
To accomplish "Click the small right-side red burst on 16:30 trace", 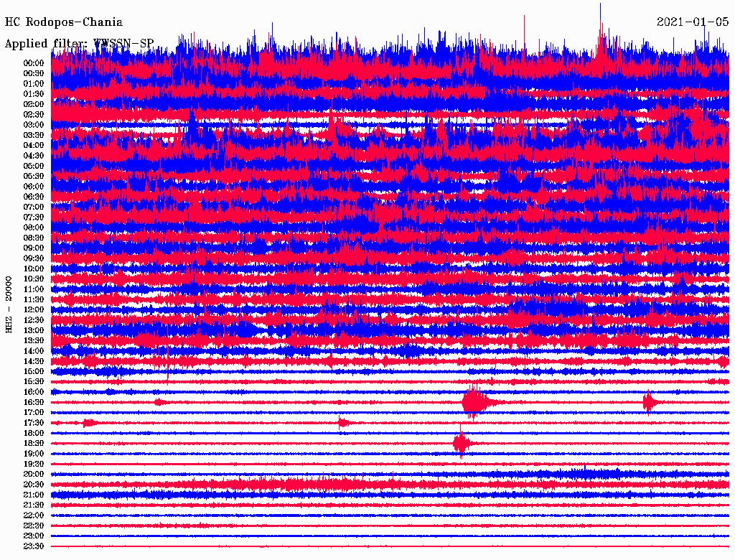I will tap(649, 402).
